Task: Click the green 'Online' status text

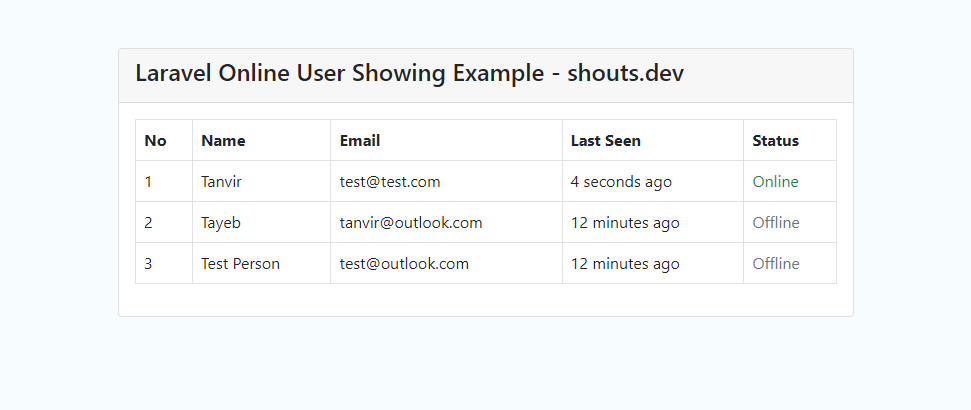Action: 775,181
